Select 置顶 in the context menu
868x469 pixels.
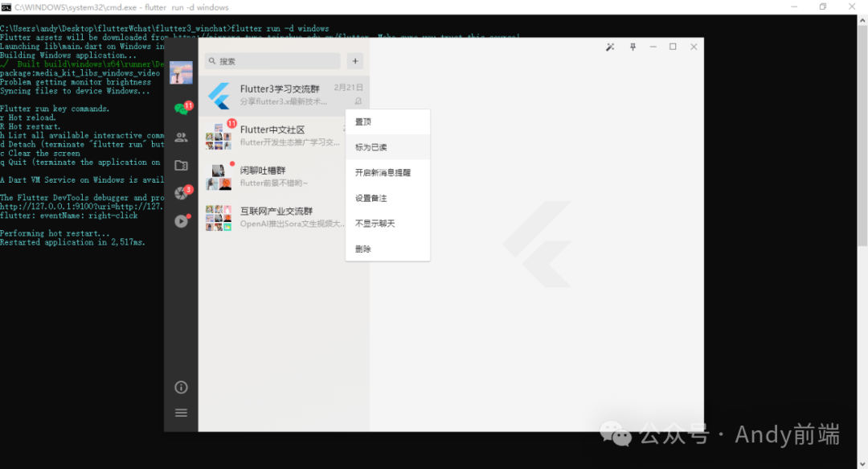(x=387, y=122)
